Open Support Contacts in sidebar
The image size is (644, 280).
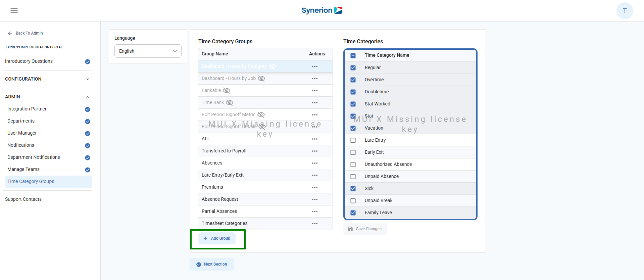pyautogui.click(x=23, y=199)
